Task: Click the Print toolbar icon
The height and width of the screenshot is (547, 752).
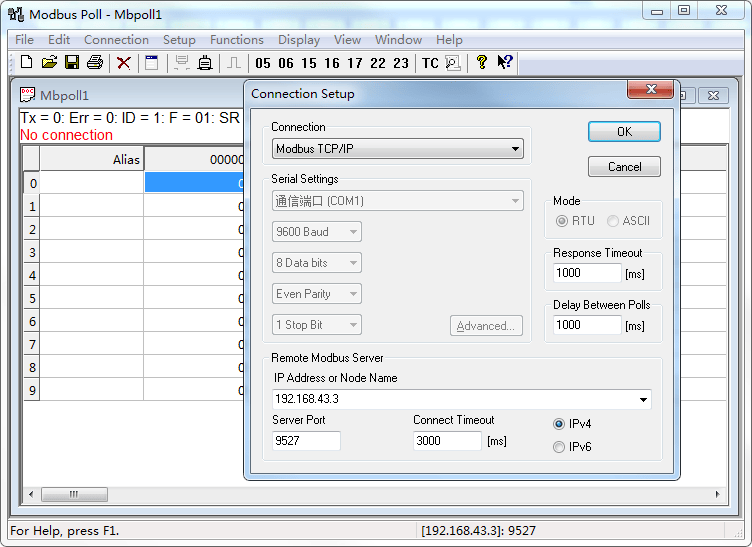Action: pos(95,62)
